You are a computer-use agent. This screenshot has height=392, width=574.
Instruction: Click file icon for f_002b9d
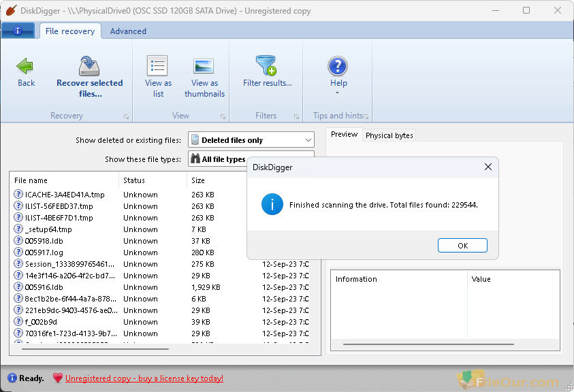18,321
